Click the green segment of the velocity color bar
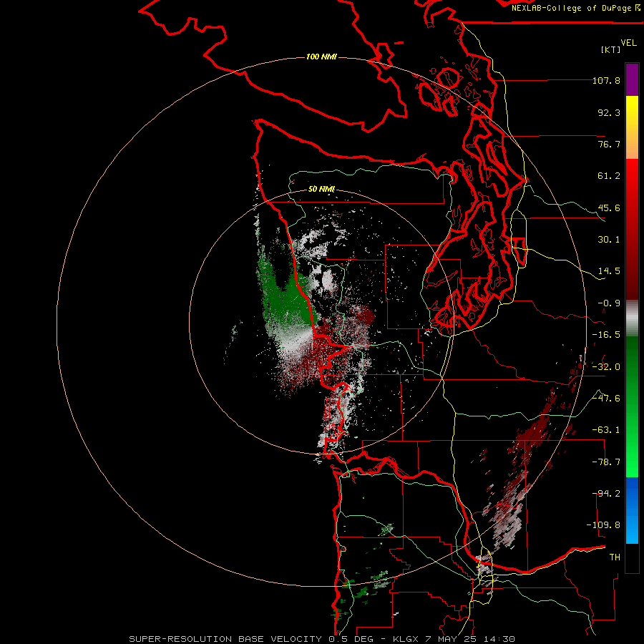 click(632, 406)
